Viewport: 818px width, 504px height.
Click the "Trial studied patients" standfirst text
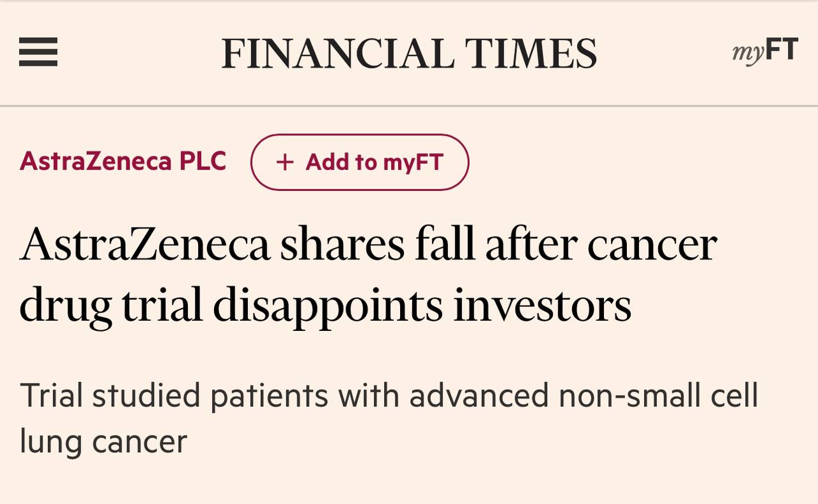click(x=174, y=395)
